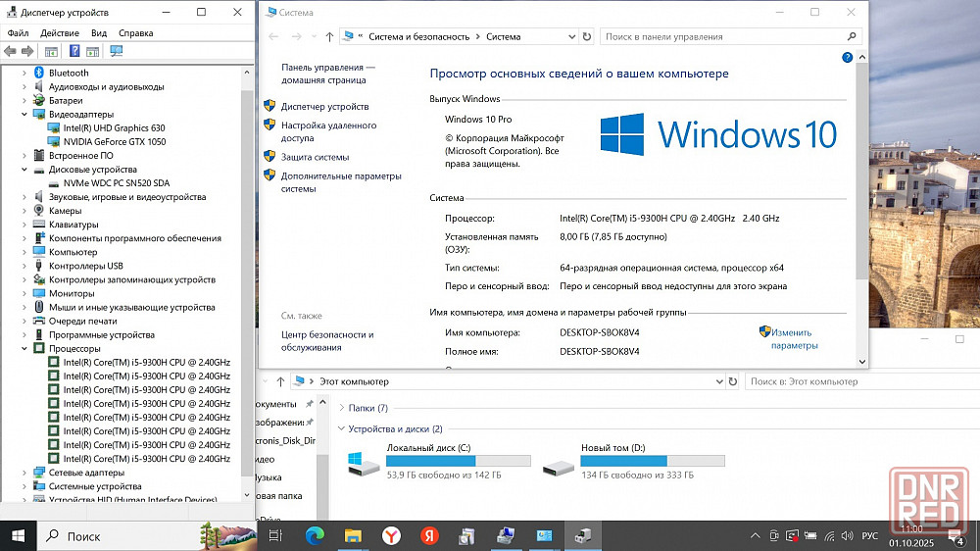Select the Intel(R) UHD Graphics 630 adapter

114,127
